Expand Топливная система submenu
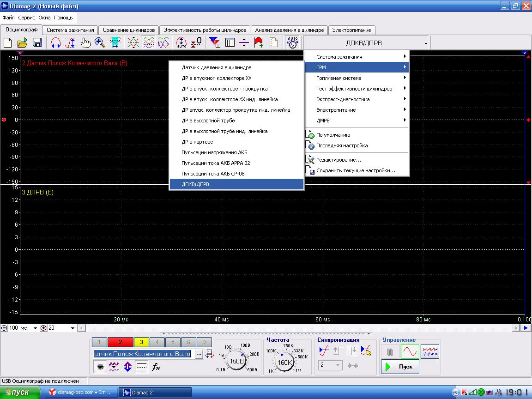Viewport: 532px width, 399px height. (x=357, y=78)
